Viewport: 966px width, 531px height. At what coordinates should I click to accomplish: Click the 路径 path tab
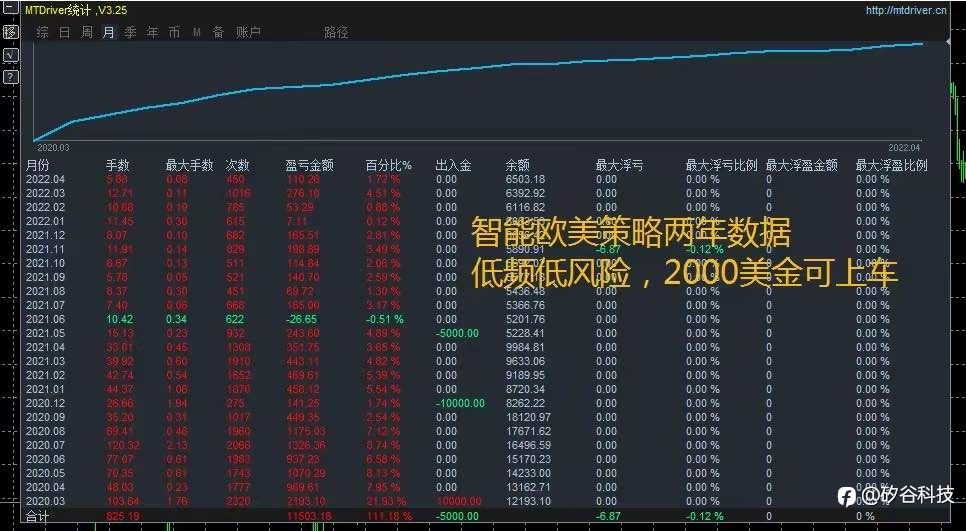pyautogui.click(x=336, y=32)
